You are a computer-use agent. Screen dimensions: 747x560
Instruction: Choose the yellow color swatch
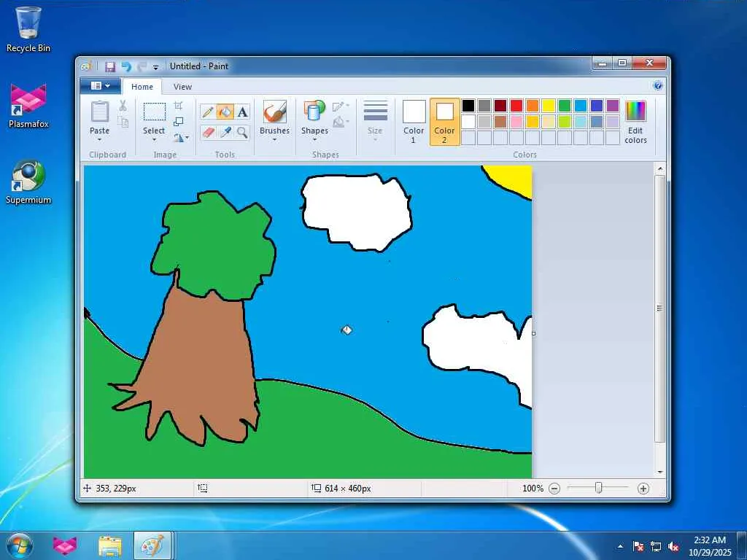click(x=549, y=105)
